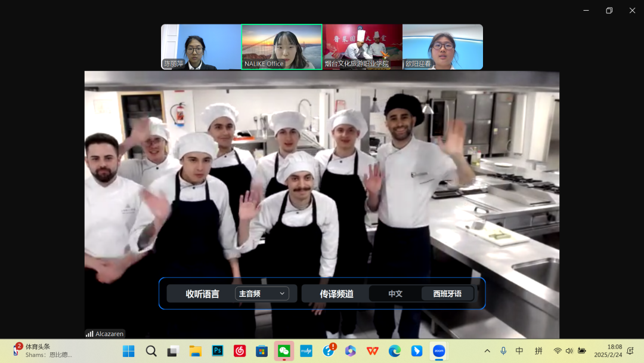Open the 体育头条 news widget

(x=42, y=350)
